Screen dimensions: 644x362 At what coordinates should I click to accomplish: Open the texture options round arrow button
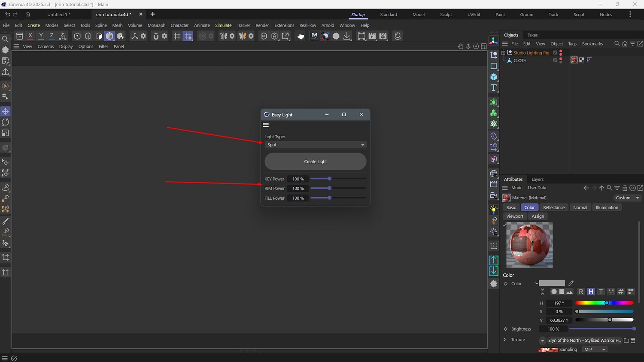[x=542, y=341]
